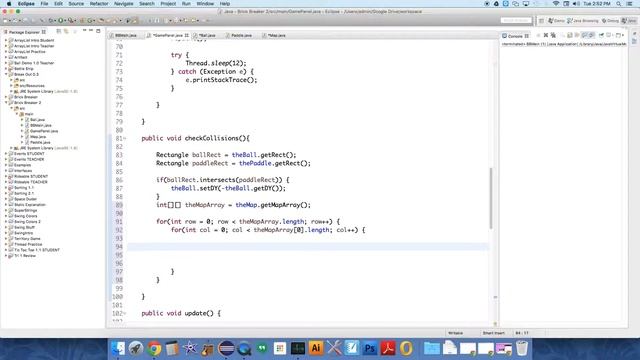Switch to the Paddle.java editor tab
Image resolution: width=640 pixels, height=360 pixels.
241,36
